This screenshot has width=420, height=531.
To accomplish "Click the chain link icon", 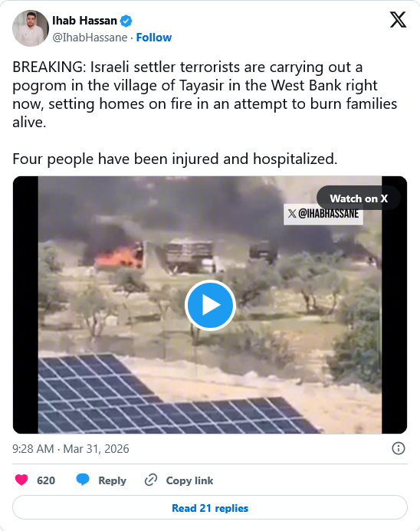I will [x=151, y=480].
